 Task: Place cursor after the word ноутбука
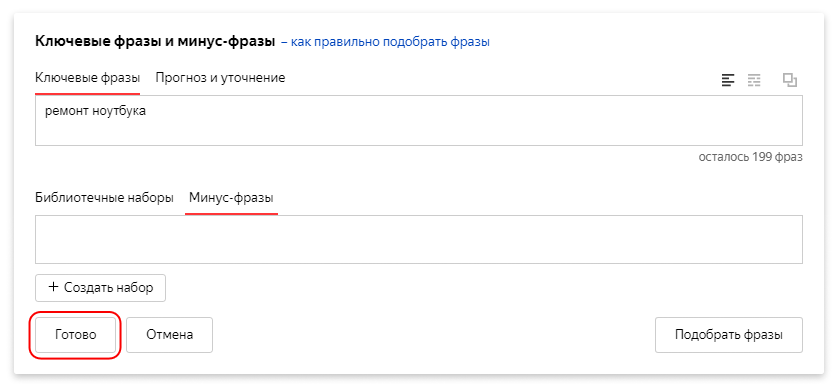pyautogui.click(x=147, y=112)
